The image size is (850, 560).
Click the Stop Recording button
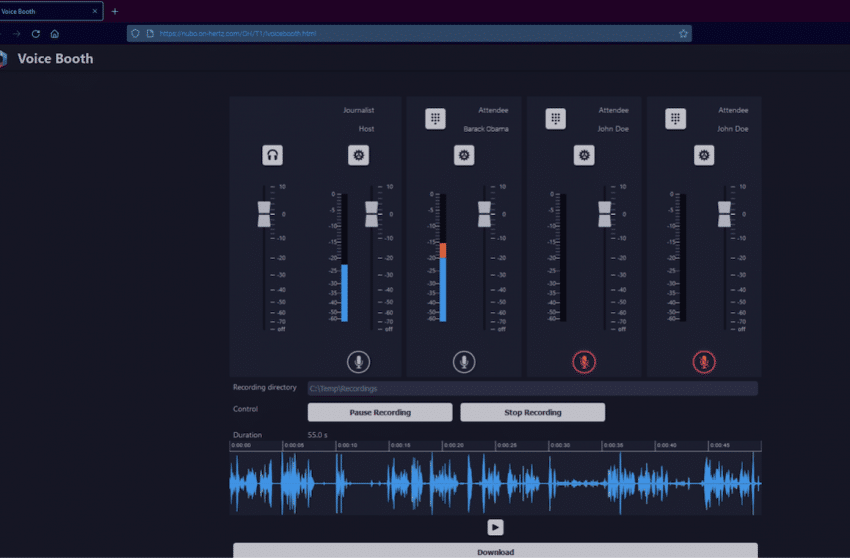(532, 412)
